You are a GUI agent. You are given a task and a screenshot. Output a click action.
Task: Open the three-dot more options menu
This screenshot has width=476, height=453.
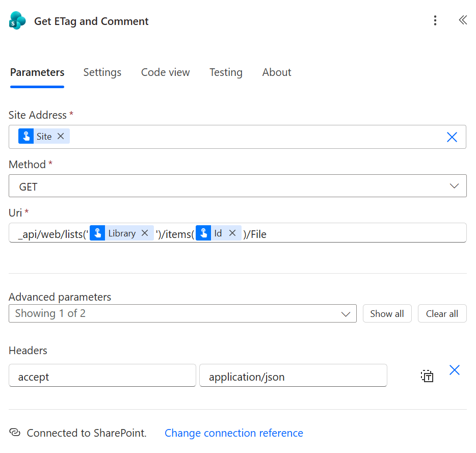[435, 20]
